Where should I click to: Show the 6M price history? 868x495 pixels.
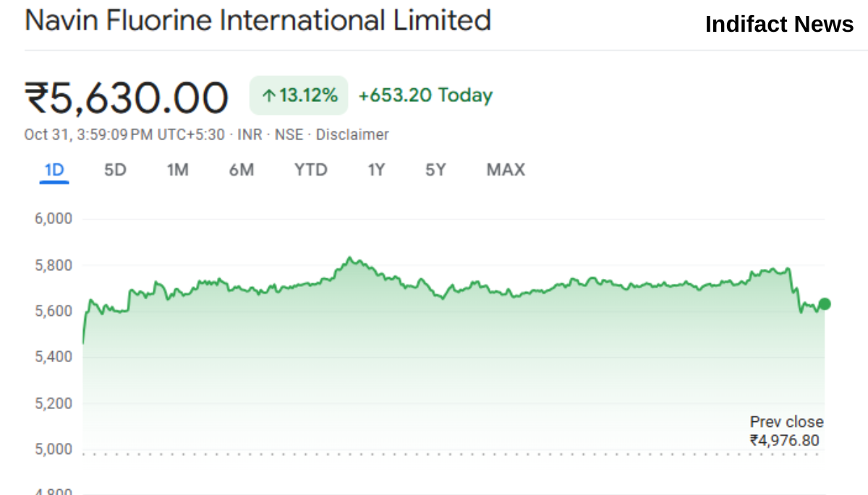pyautogui.click(x=242, y=171)
